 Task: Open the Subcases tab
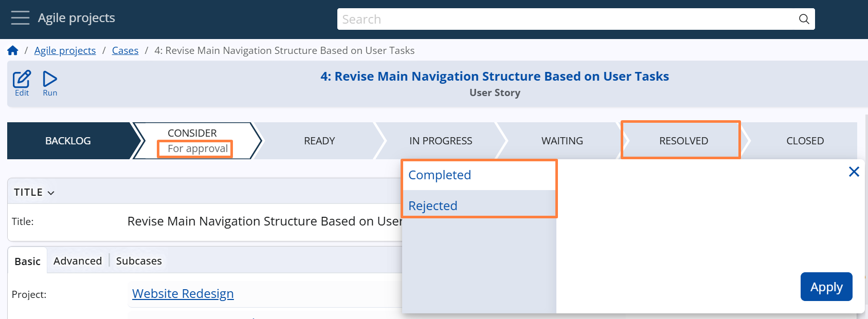(x=139, y=261)
